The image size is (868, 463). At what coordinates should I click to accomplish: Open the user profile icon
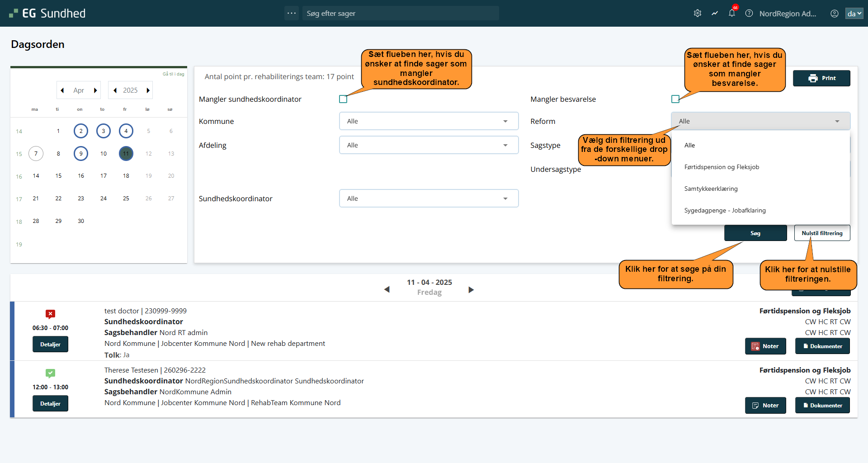835,14
